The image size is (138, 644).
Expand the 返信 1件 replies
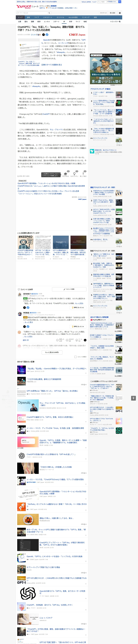[x=26, y=340]
